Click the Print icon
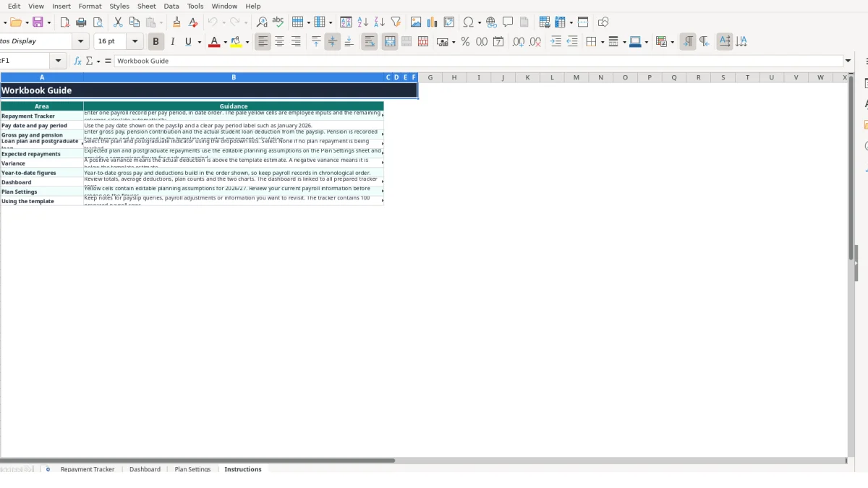 point(81,22)
